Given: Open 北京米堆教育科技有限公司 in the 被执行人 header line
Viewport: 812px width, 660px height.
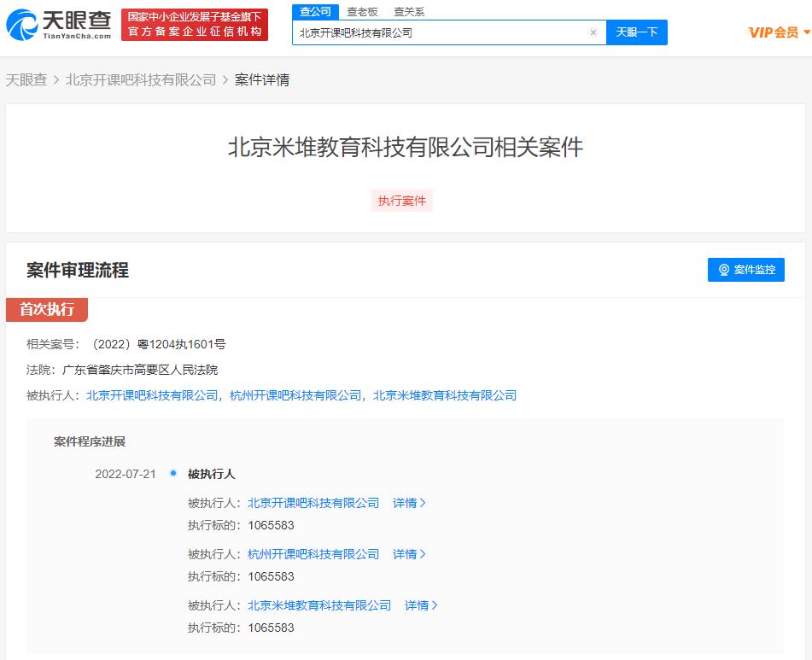Looking at the screenshot, I should (x=445, y=395).
